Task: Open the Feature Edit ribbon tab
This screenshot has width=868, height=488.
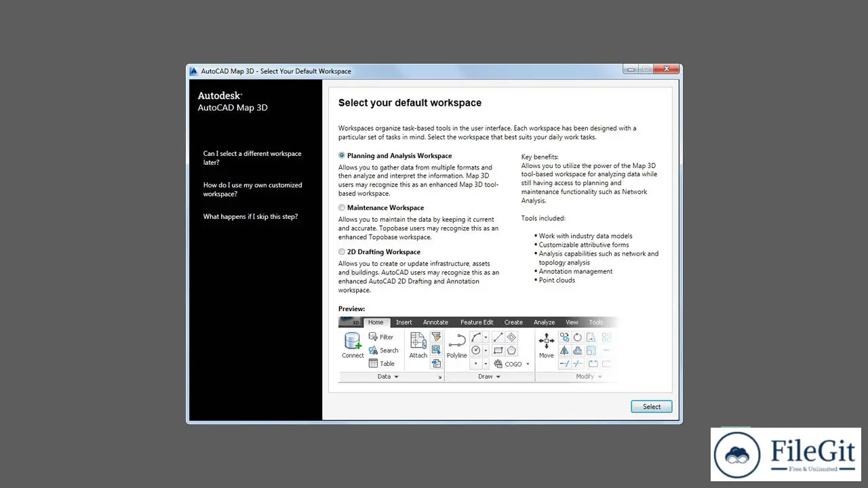Action: pos(477,323)
